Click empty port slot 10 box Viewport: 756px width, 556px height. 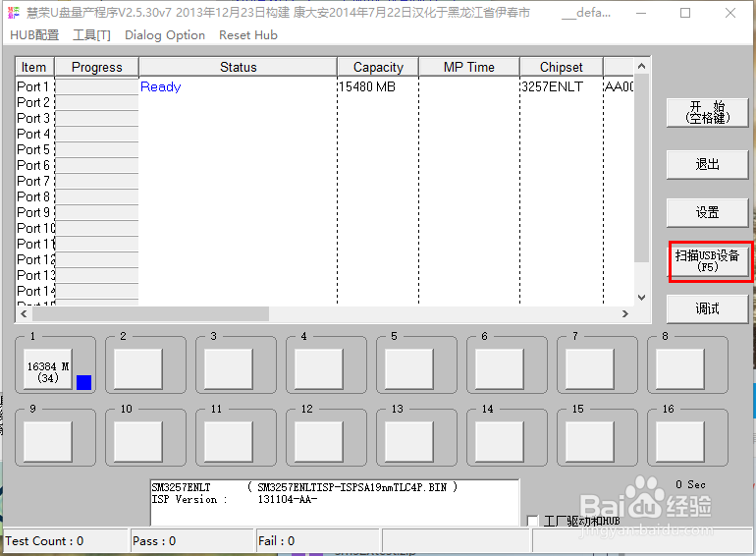click(x=137, y=441)
